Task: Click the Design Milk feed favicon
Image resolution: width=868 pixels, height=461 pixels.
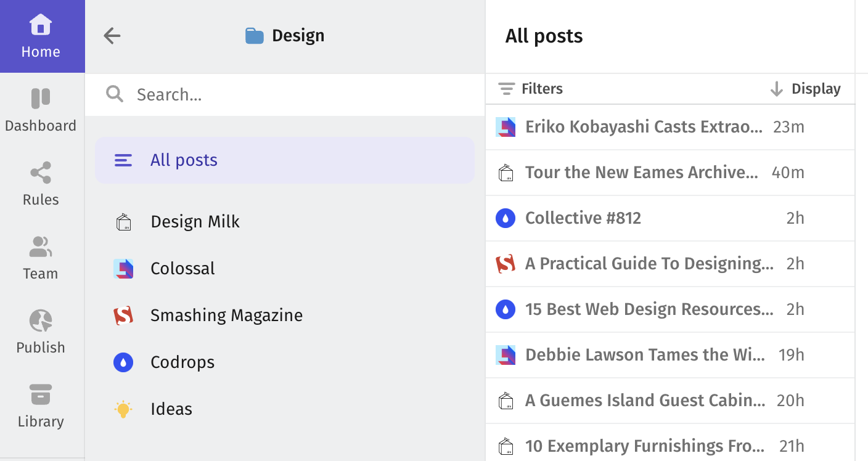Action: coord(123,221)
